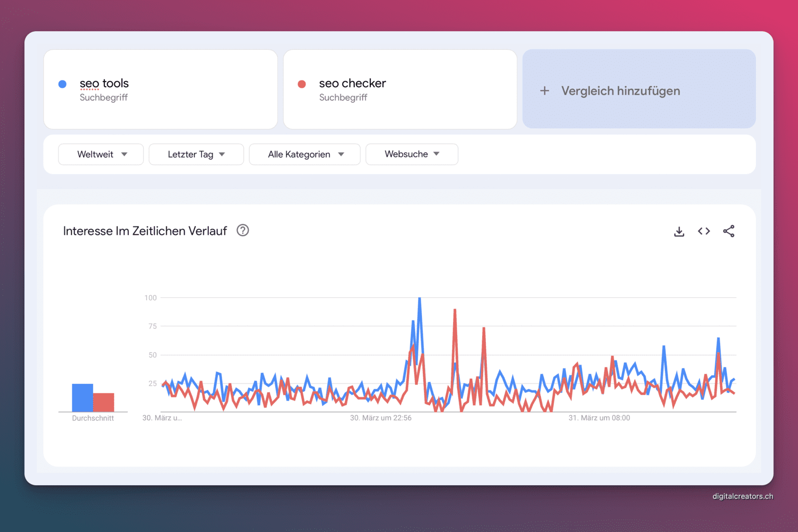The image size is (798, 532).
Task: Open the Weltweit region dropdown
Action: (x=101, y=154)
